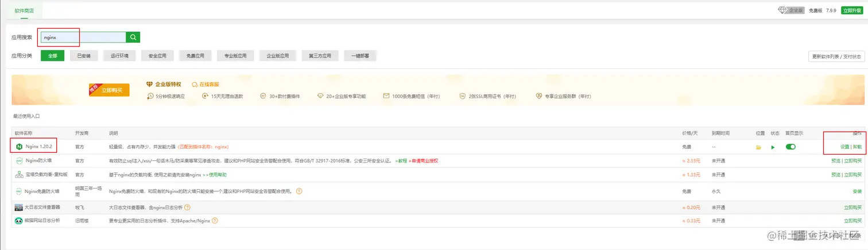Click the 熊猫网站日志分析 software name

[x=42, y=221]
